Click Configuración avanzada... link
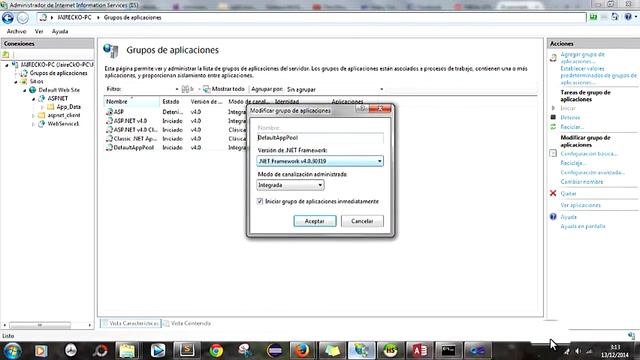 (x=593, y=172)
